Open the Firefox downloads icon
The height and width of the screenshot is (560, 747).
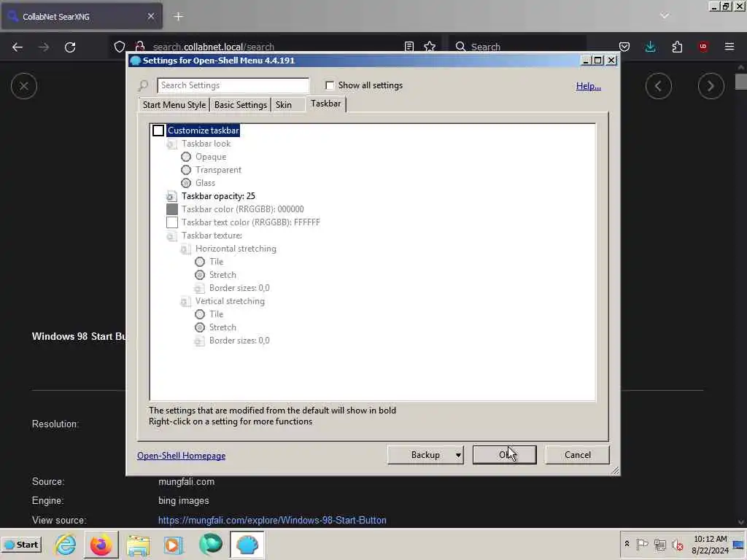coord(650,47)
